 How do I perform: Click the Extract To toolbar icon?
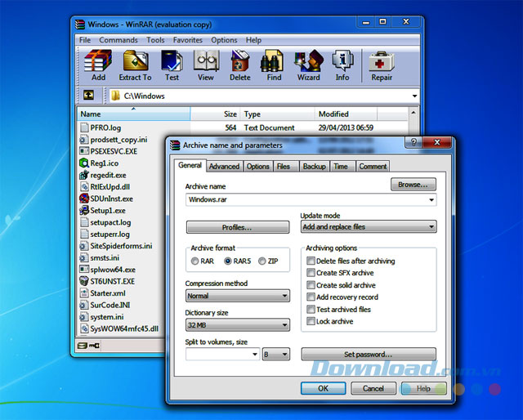[x=135, y=65]
